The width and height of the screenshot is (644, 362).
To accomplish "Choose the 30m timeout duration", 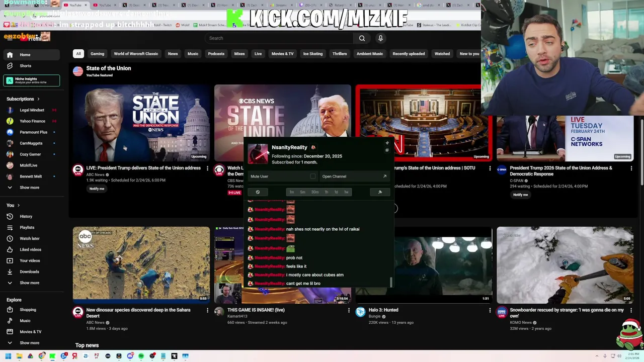I will (x=314, y=192).
